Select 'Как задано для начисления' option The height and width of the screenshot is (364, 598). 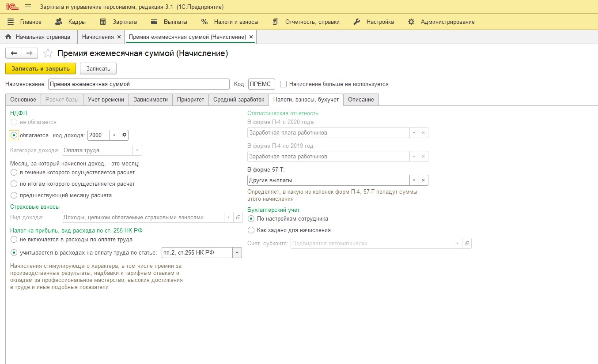point(251,230)
